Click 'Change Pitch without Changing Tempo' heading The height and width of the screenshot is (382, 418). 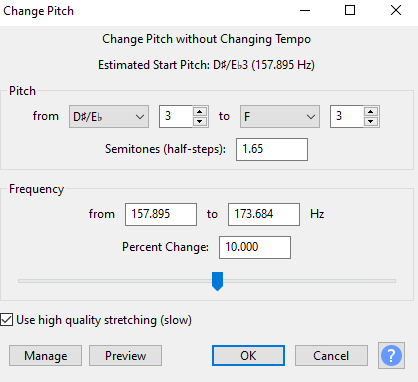click(206, 39)
